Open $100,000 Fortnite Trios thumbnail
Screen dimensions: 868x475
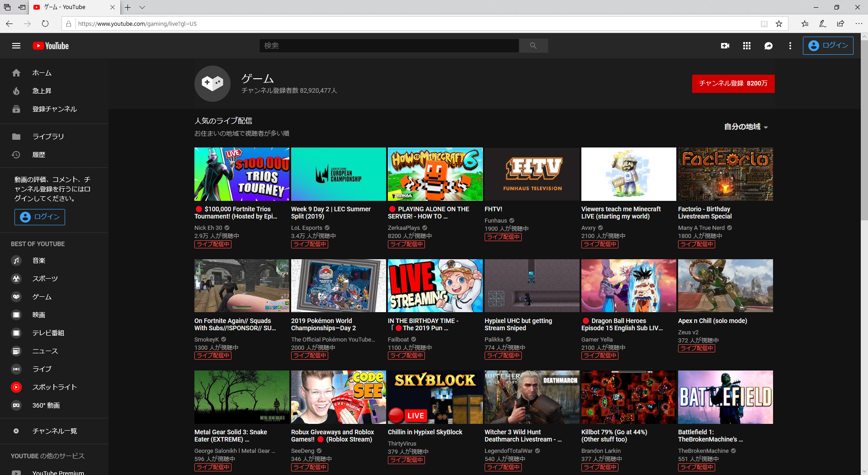[242, 174]
